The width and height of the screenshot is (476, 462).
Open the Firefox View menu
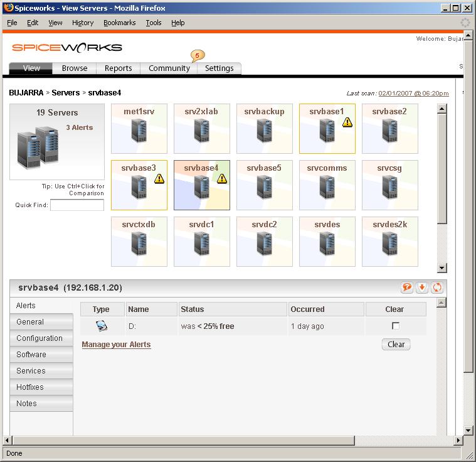tap(55, 23)
